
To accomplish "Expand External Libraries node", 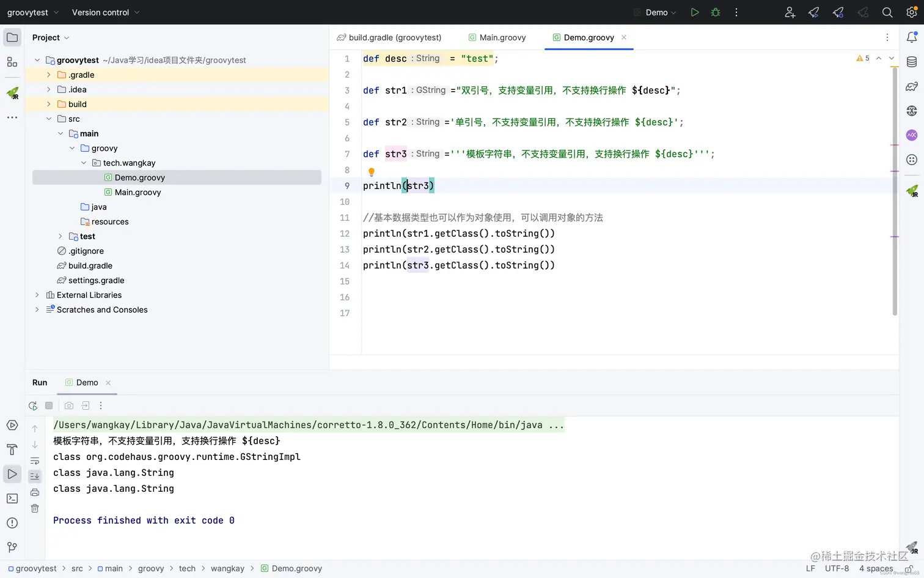I will tap(37, 295).
